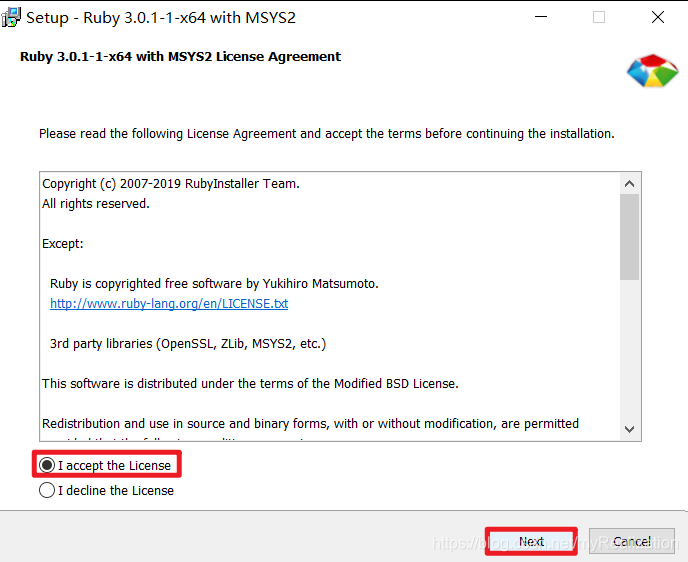Click the Modified BSD License sentence
The image size is (688, 562).
click(x=250, y=383)
